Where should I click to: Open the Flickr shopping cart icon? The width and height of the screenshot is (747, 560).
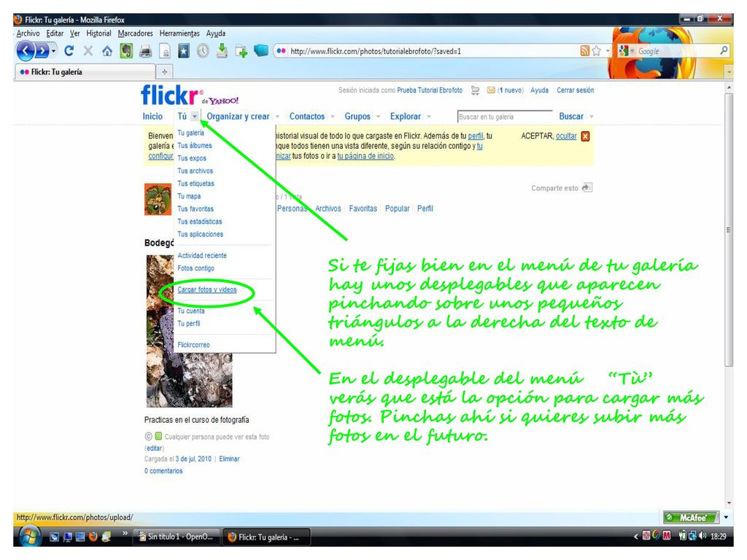point(475,90)
